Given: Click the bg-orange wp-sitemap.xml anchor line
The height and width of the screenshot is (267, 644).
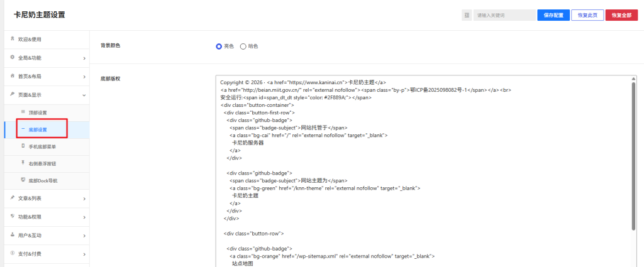Looking at the screenshot, I should coord(332,256).
